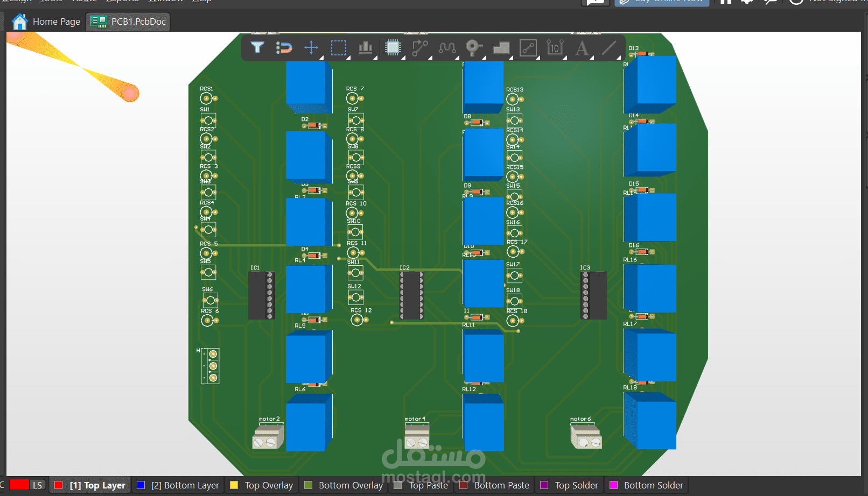Screen dimensions: 868x496
Task: Select the IC3 chip on the board
Action: click(x=593, y=295)
